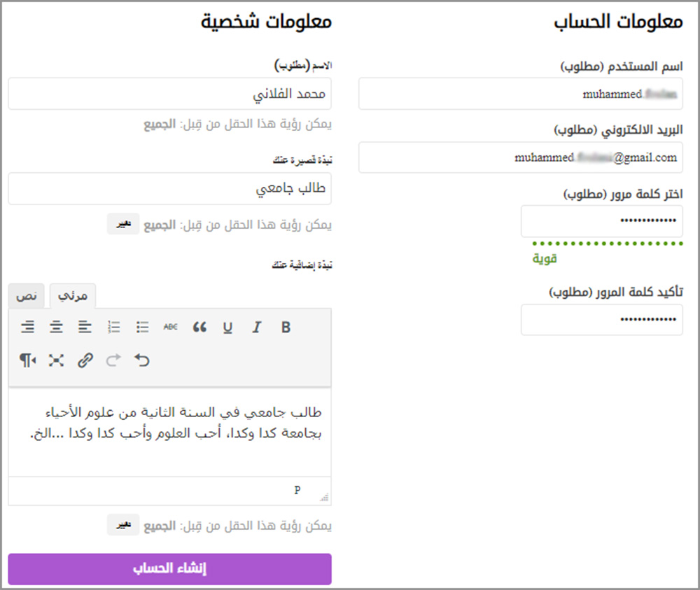This screenshot has width=700, height=590.
Task: Click the underline formatting icon
Action: coord(227,327)
